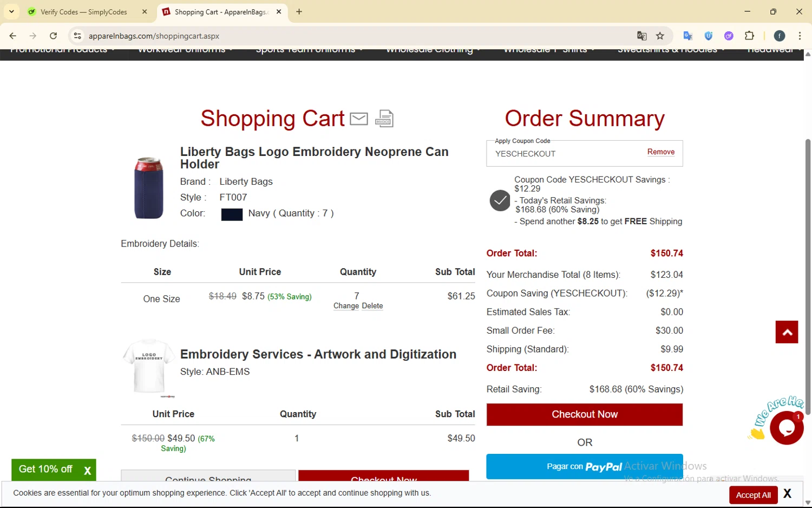Close the cookie notice with X

[x=787, y=493]
